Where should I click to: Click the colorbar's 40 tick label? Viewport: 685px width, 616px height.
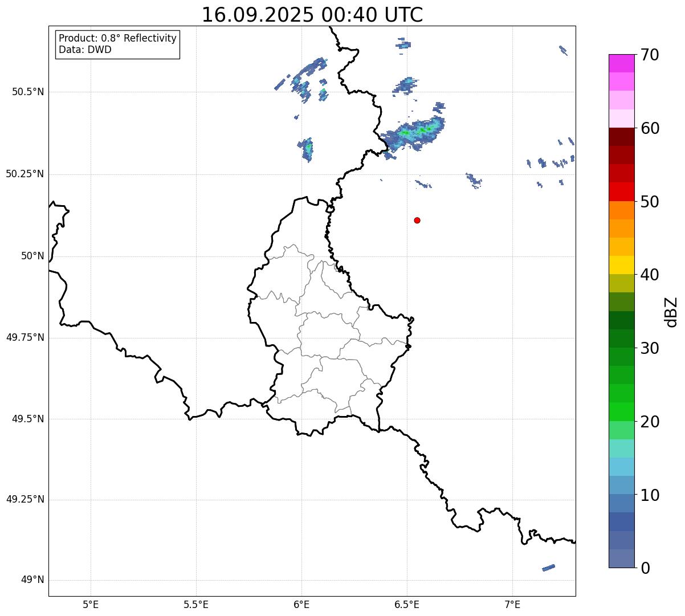[650, 275]
